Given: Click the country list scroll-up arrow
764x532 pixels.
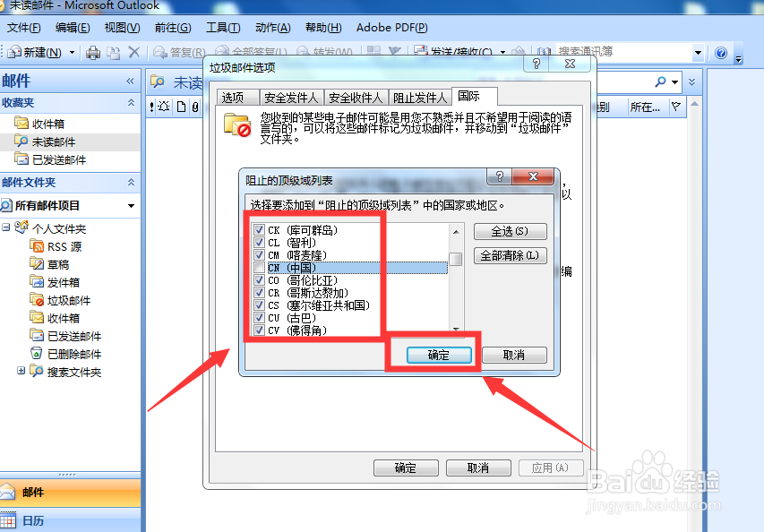Looking at the screenshot, I should [x=456, y=232].
